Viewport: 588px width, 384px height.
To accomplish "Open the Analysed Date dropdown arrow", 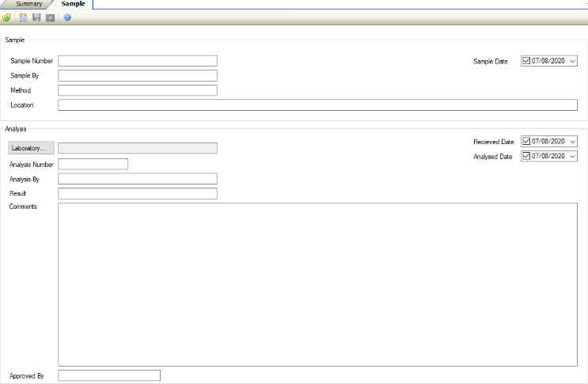I will coord(573,157).
